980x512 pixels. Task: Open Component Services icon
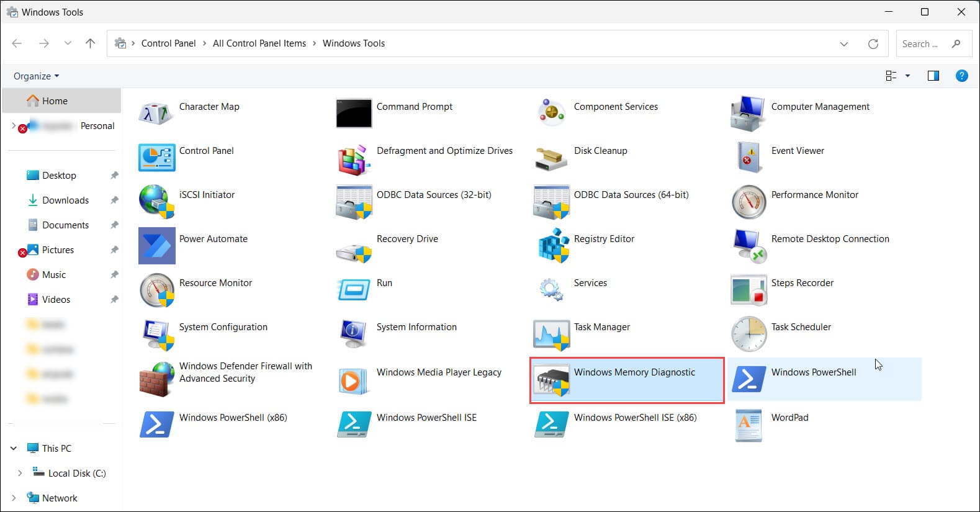point(551,113)
